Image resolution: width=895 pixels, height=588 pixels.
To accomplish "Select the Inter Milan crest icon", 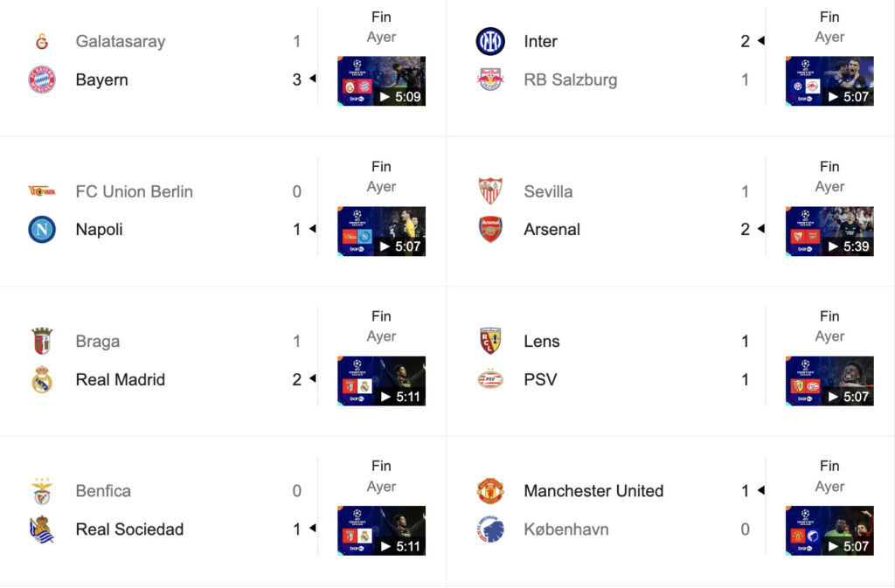I will pos(490,41).
